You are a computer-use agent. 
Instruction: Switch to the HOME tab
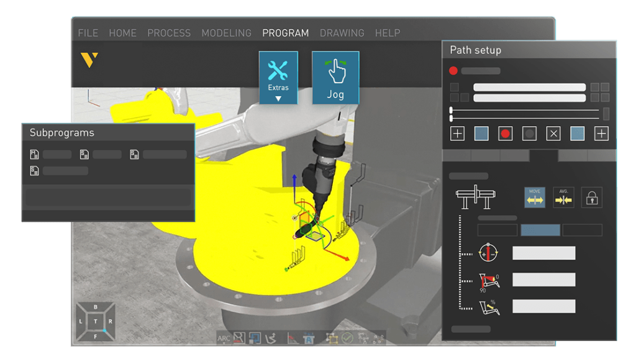(x=122, y=33)
